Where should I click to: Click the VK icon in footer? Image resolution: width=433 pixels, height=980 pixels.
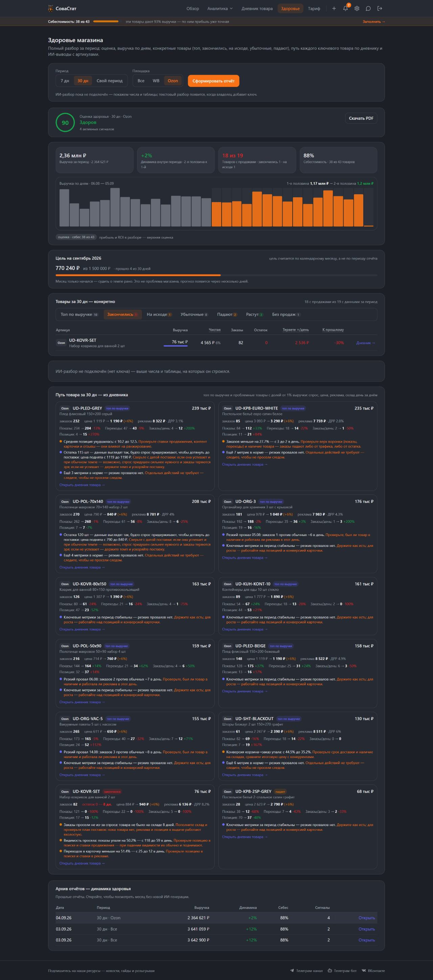364,971
